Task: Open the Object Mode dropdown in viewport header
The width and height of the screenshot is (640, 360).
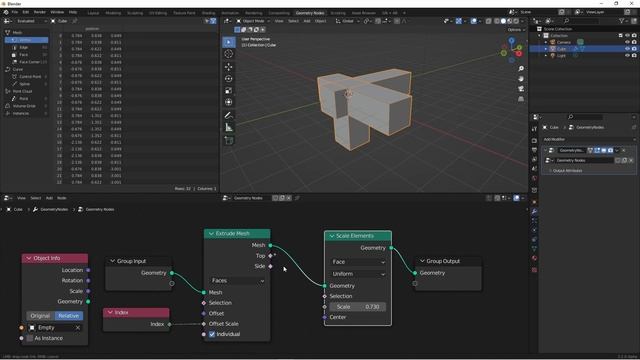Action: (x=253, y=21)
